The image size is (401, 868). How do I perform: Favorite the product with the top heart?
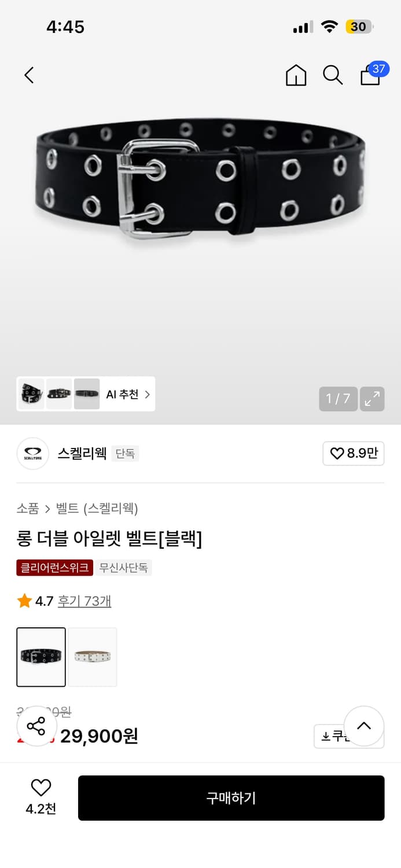(x=353, y=454)
